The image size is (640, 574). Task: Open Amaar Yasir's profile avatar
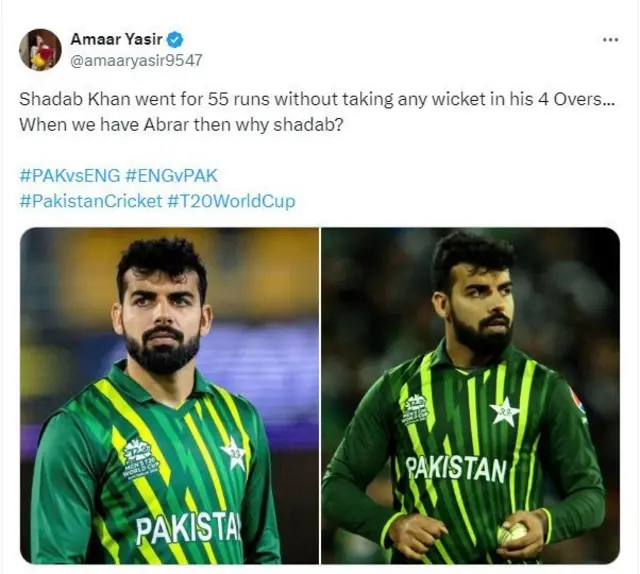(x=40, y=49)
